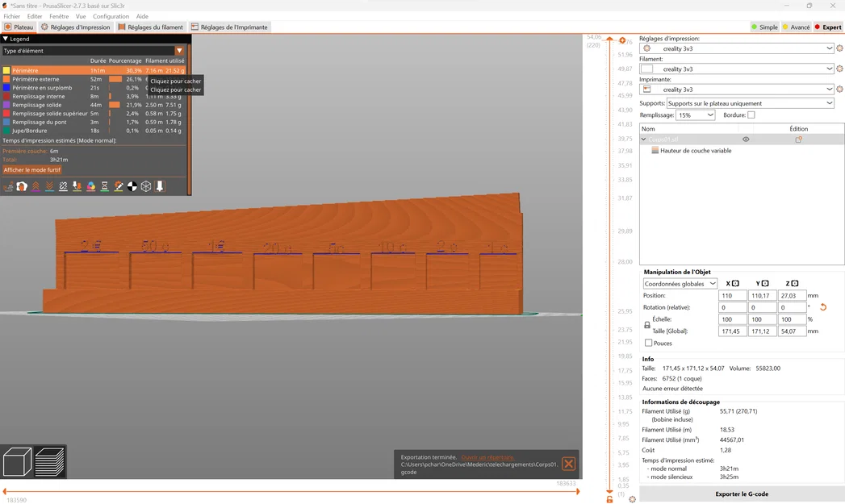
Task: Toggle visibility eye for Corps01.stl
Action: (746, 140)
